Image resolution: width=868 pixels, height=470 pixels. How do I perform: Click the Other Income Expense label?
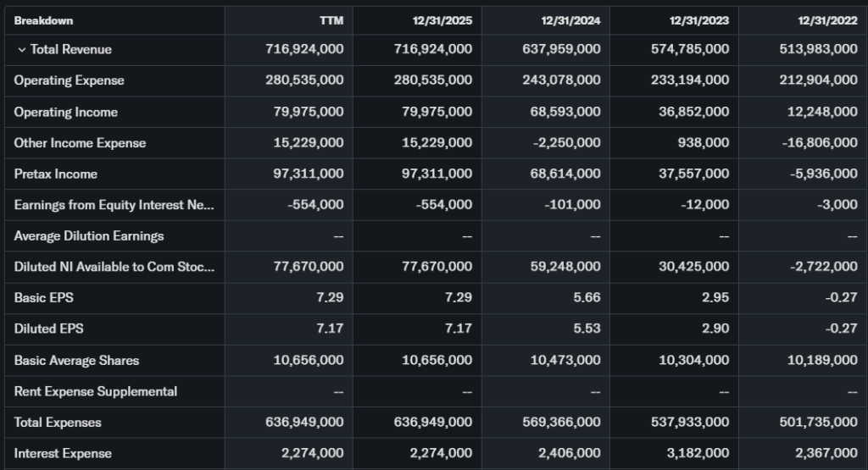80,143
